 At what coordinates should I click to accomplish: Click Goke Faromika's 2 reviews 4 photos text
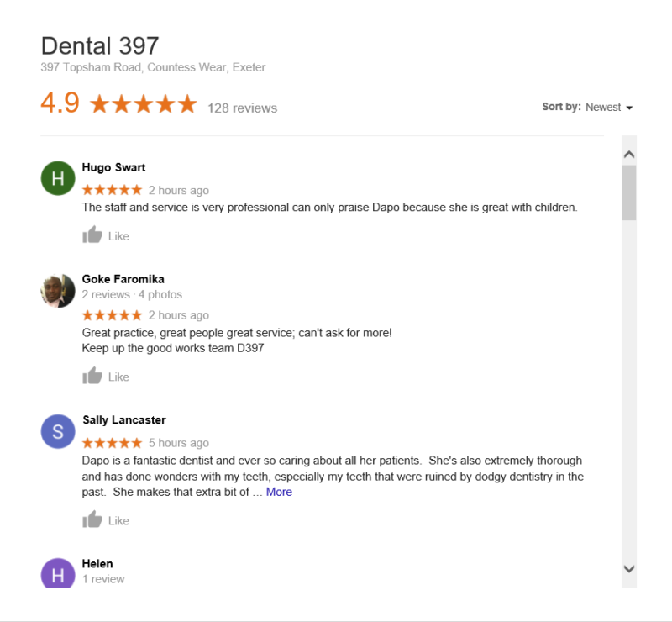[x=132, y=295]
